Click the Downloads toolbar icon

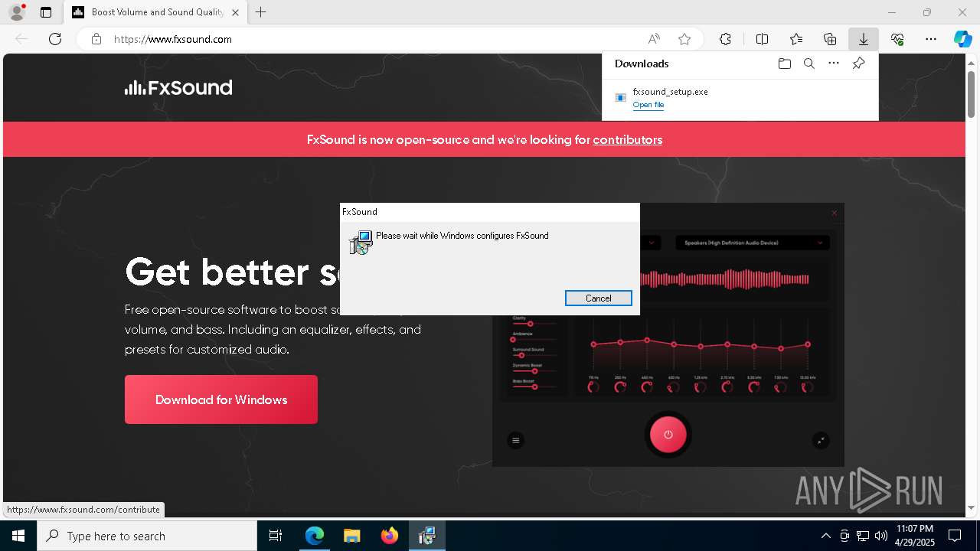pyautogui.click(x=864, y=39)
